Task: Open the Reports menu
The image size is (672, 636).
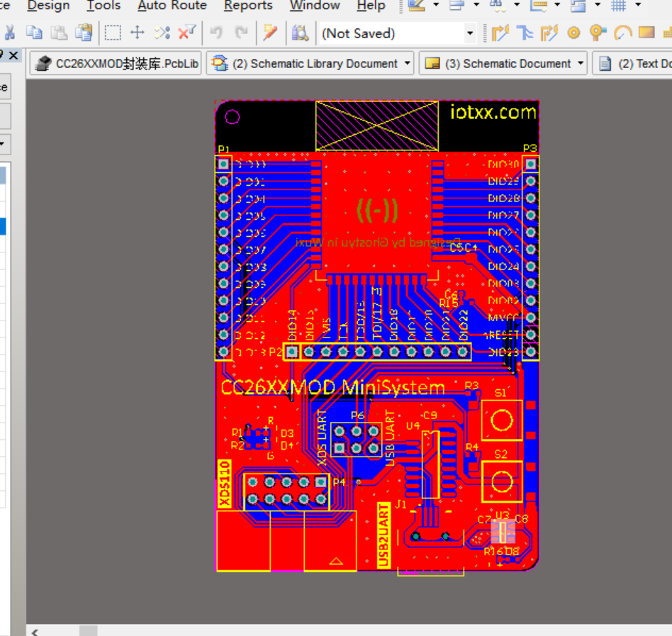Action: point(248,6)
